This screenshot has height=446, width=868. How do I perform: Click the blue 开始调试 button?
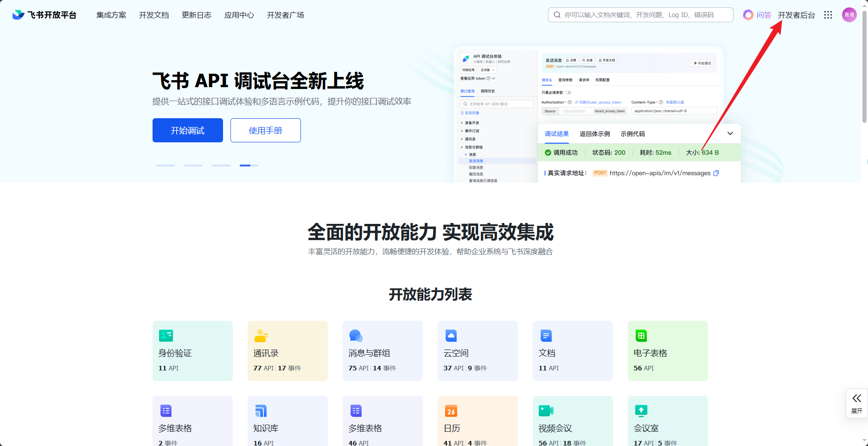coord(188,130)
